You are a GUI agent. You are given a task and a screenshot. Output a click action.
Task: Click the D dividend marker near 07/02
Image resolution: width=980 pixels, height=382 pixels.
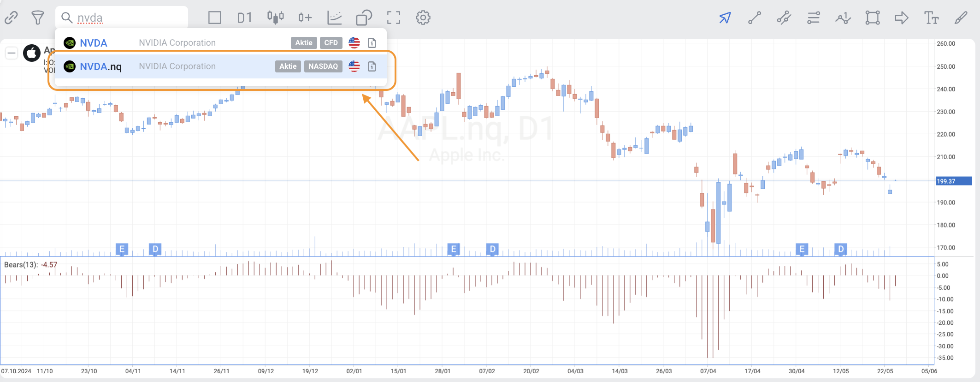[492, 250]
